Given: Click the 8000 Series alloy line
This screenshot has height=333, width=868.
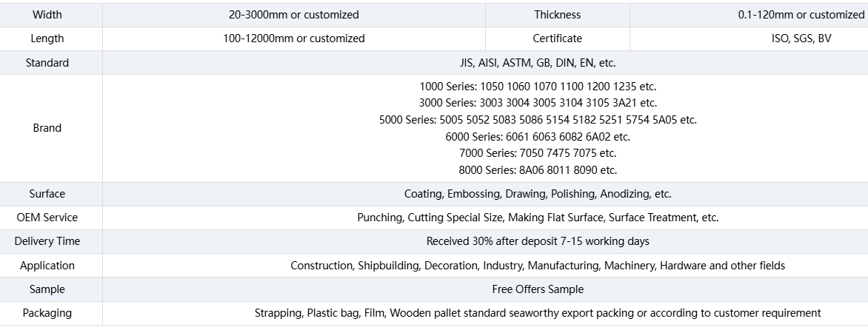Looking at the screenshot, I should pos(538,169).
